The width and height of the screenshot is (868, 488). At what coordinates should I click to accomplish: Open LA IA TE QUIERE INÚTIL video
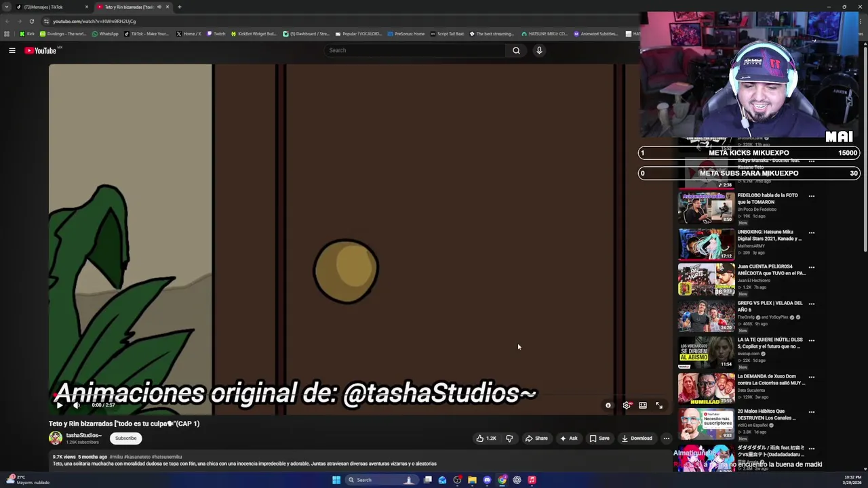tap(770, 343)
